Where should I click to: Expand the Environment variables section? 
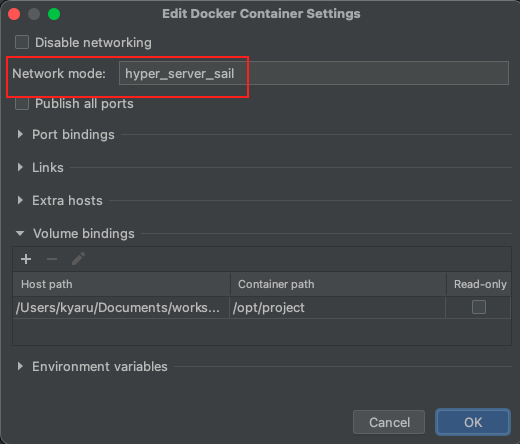click(20, 366)
